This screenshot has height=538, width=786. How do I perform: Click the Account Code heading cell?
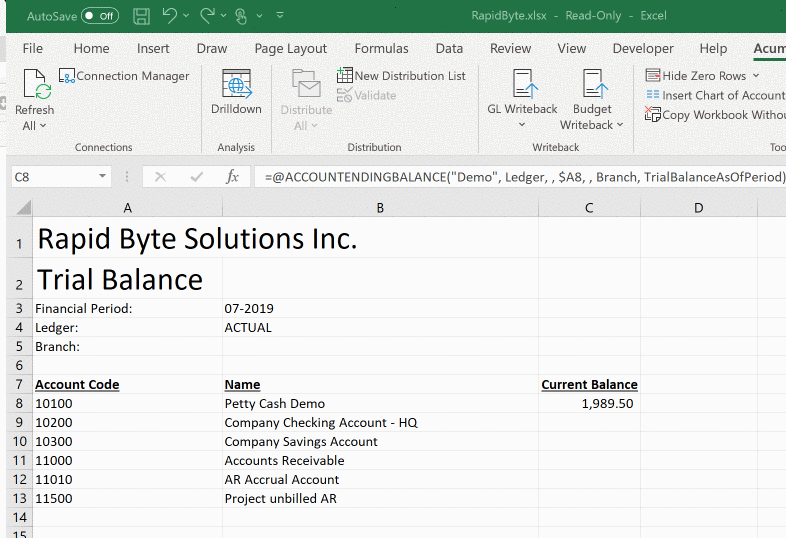[128, 384]
